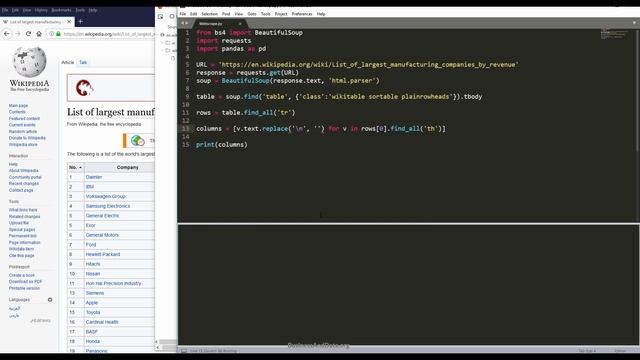Click the Sublime editor vertical scrollbar
Image resolution: width=640 pixels, height=360 pixels.
[x=638, y=91]
